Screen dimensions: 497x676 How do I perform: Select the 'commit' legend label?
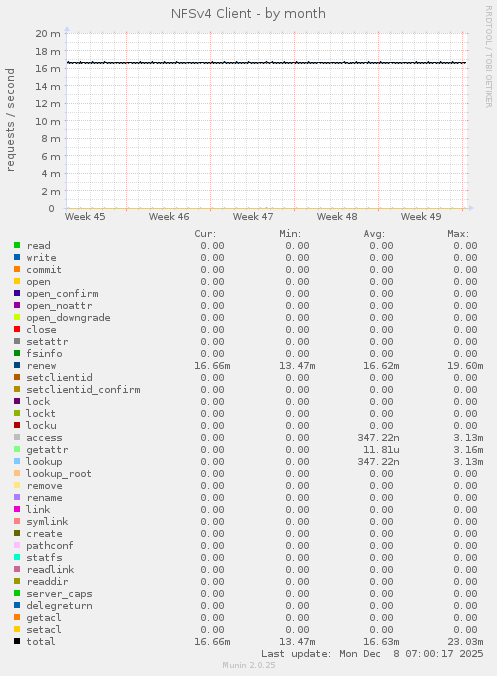pos(44,269)
